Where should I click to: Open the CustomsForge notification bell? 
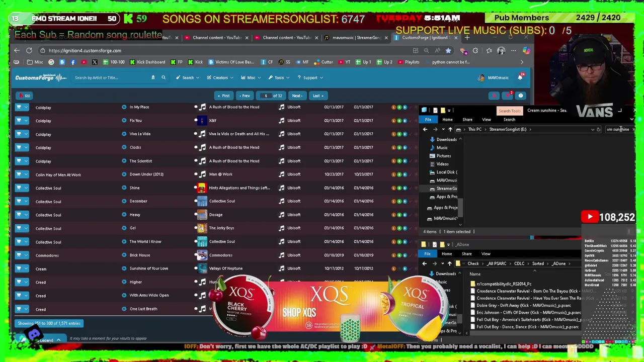click(520, 77)
